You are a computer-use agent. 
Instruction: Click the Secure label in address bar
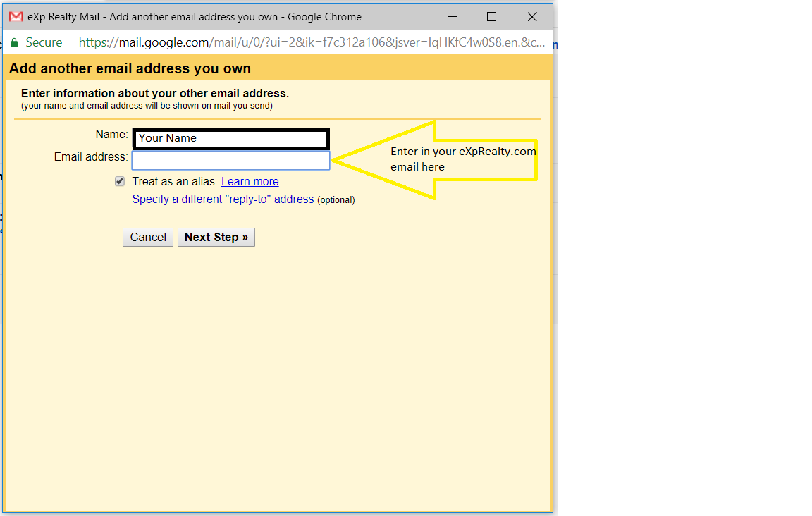[x=44, y=42]
